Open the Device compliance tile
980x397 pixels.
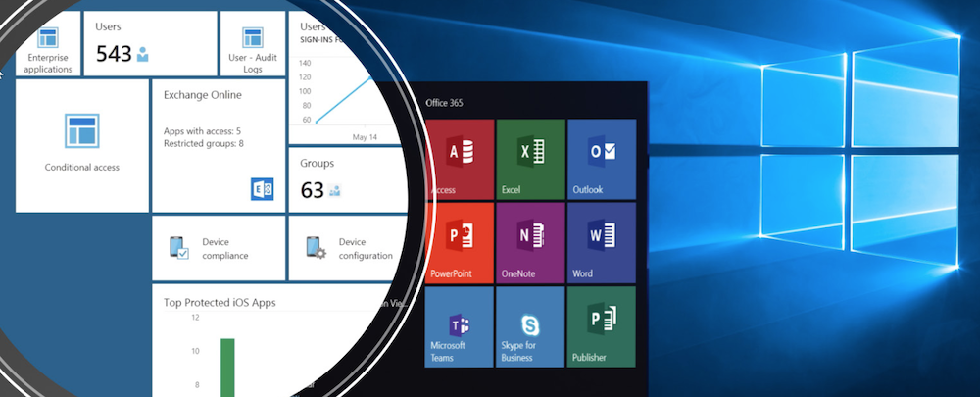click(x=219, y=248)
